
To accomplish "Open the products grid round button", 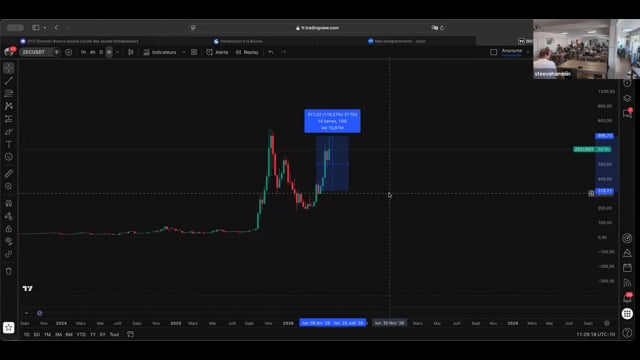I will click(627, 313).
